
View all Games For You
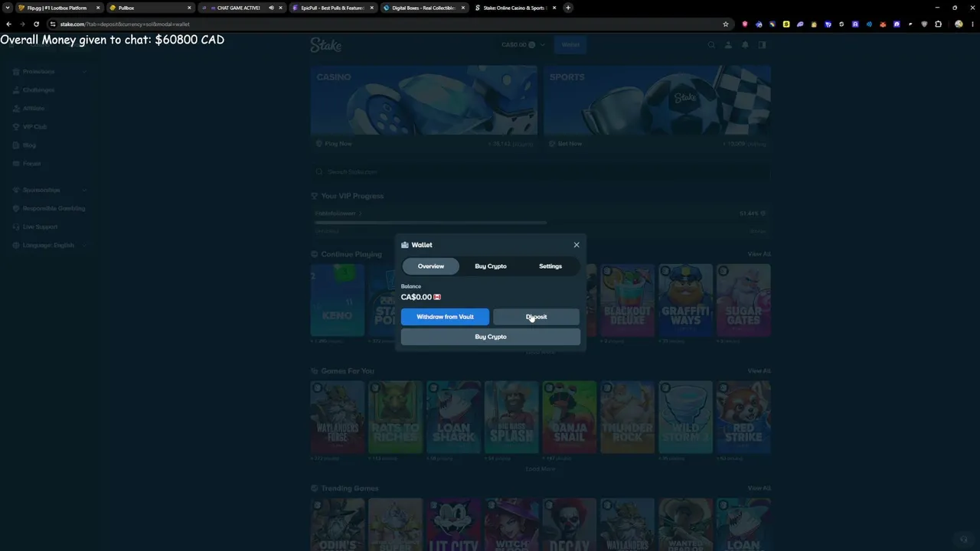[759, 371]
